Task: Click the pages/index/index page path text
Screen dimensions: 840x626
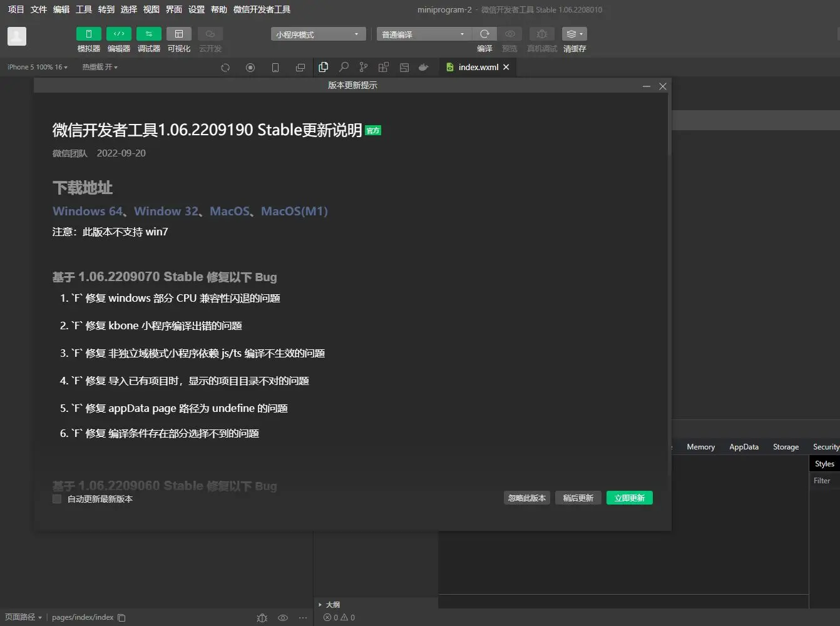Action: pyautogui.click(x=83, y=617)
